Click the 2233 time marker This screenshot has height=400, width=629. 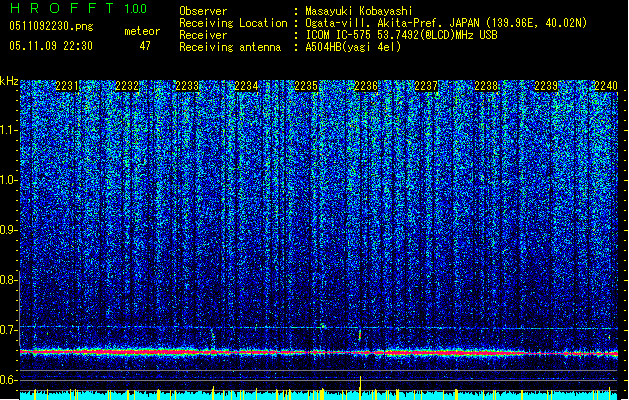tap(187, 86)
